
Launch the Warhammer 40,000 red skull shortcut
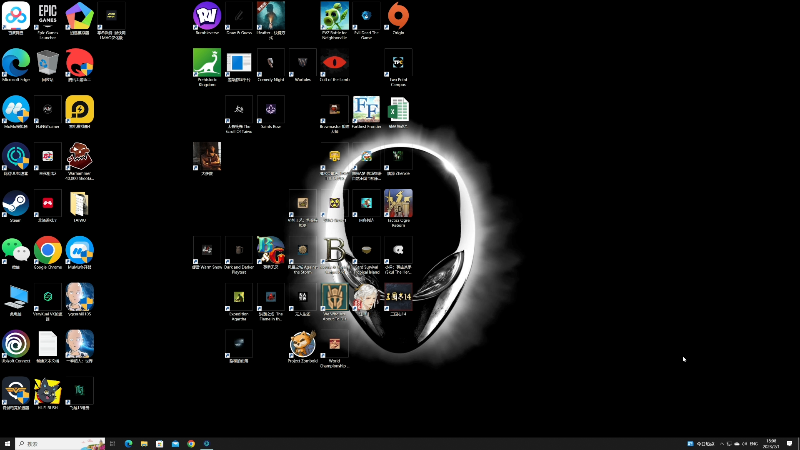click(80, 156)
